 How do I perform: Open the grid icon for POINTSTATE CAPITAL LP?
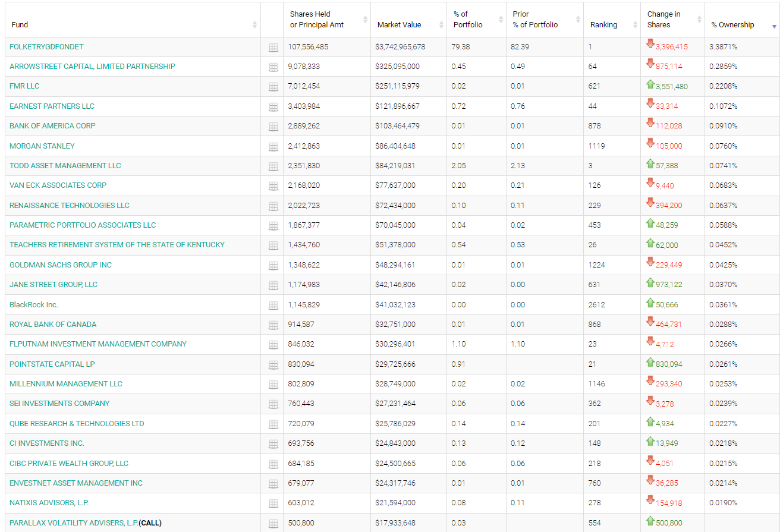(273, 365)
